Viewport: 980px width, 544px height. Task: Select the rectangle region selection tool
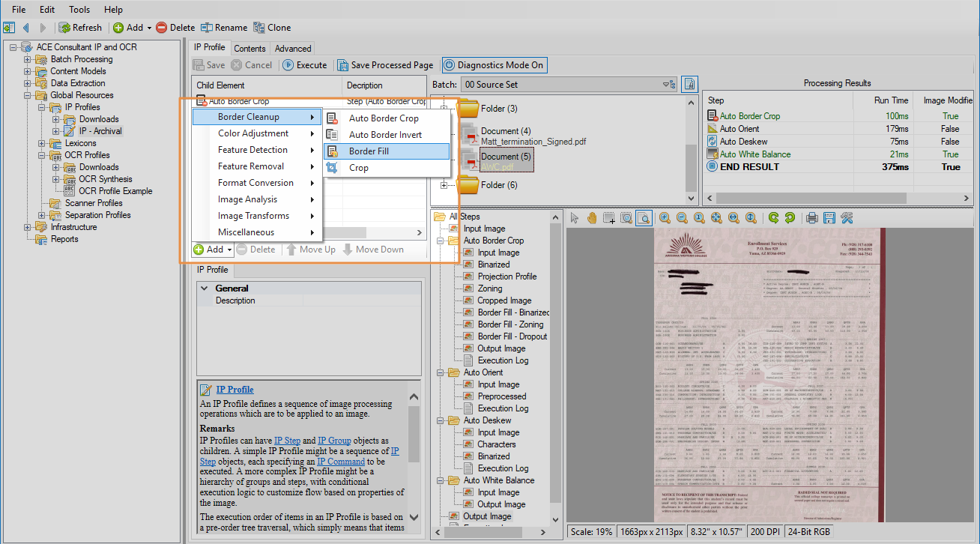pyautogui.click(x=608, y=218)
